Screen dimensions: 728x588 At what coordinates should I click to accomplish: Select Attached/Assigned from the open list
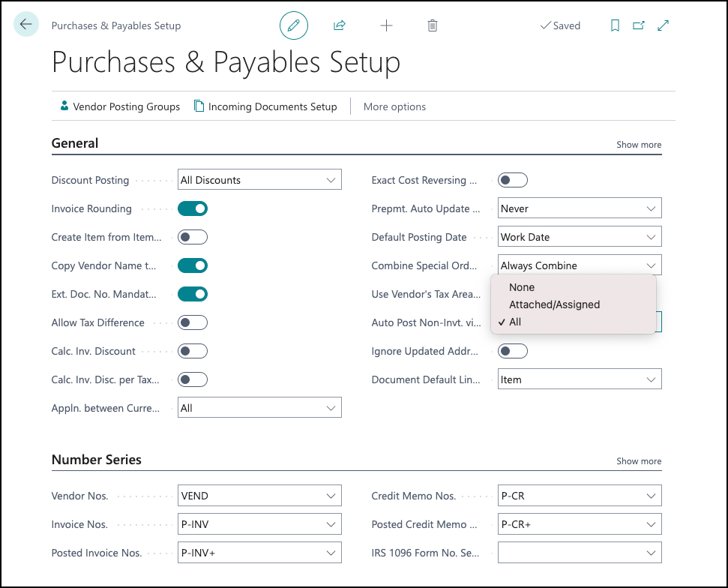554,304
